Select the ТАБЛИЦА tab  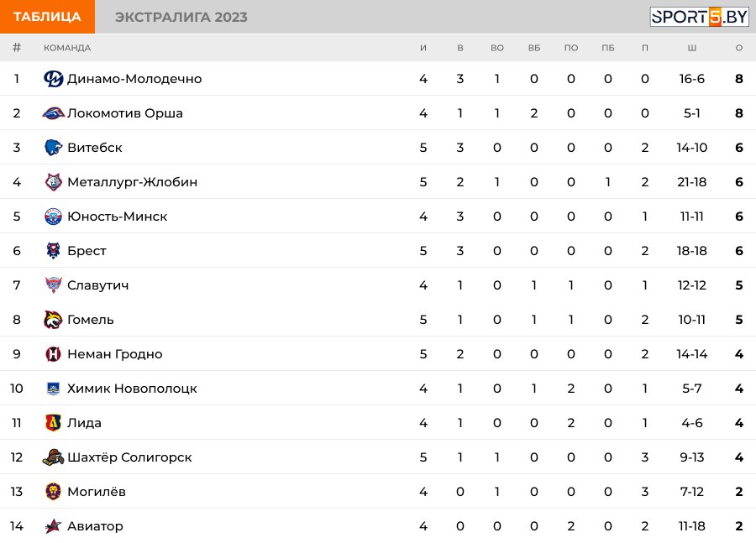(x=47, y=17)
